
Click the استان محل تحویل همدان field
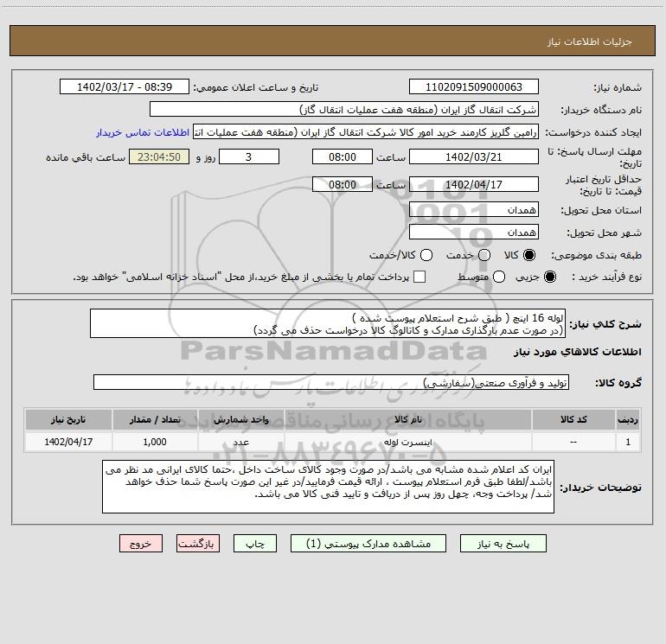click(x=474, y=210)
